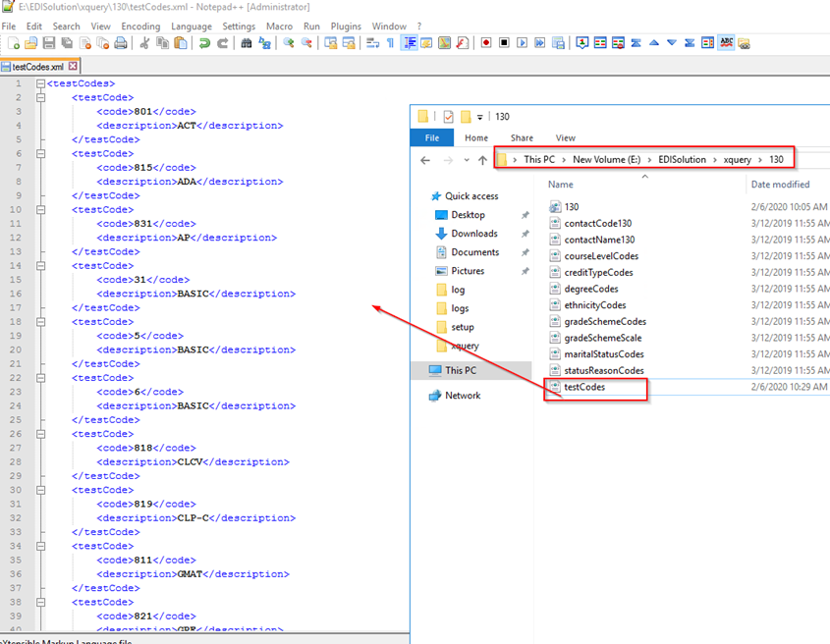Close the testCodes.xml tab
The image size is (830, 644).
(73, 66)
